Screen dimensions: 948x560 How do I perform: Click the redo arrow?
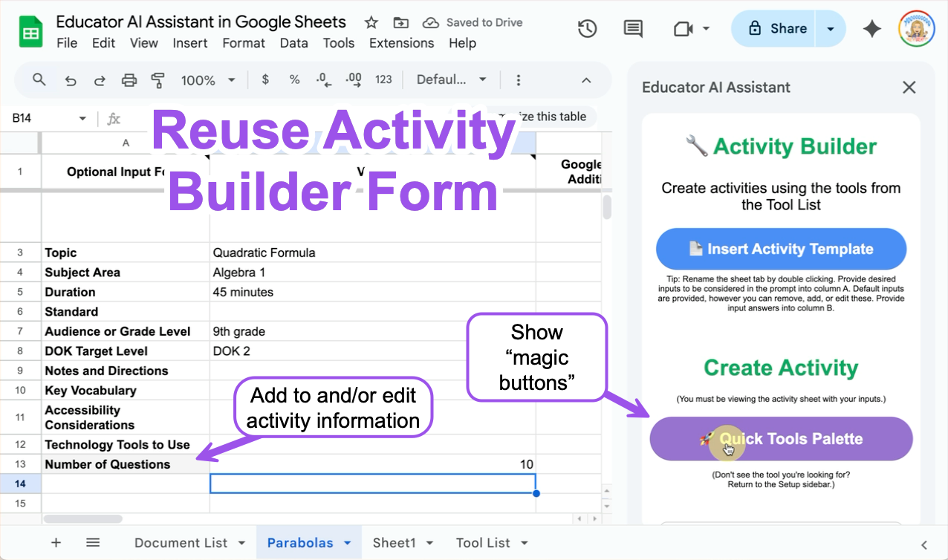point(100,80)
